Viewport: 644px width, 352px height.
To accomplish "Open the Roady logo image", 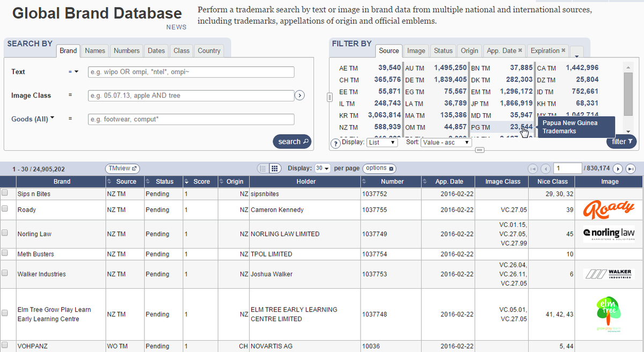I will coord(609,209).
